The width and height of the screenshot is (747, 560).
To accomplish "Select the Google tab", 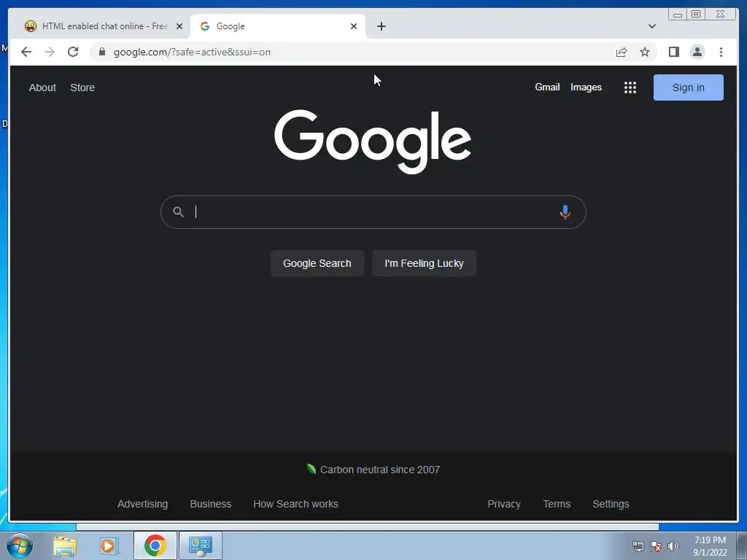I will [x=278, y=26].
